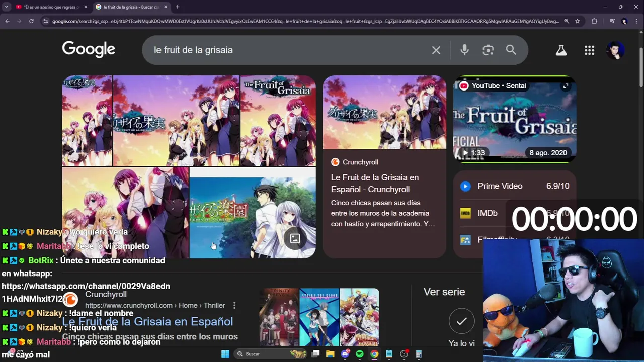This screenshot has height=362, width=644.
Task: Open the Strike the Blood thumbnail
Action: (319, 317)
